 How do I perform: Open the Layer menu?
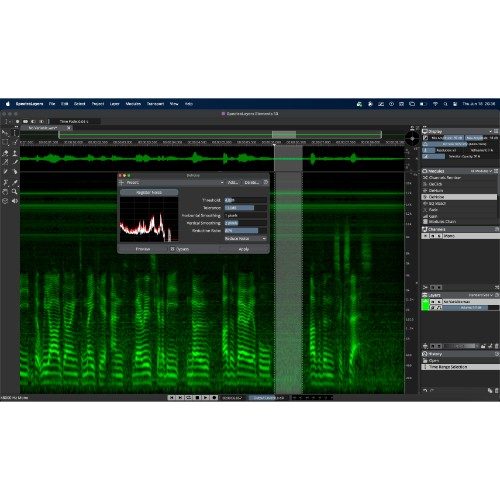114,104
